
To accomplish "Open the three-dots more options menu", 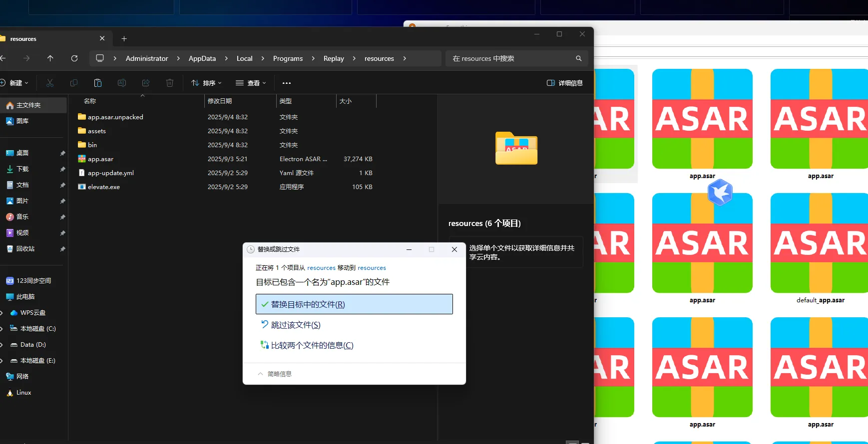I will pyautogui.click(x=286, y=83).
